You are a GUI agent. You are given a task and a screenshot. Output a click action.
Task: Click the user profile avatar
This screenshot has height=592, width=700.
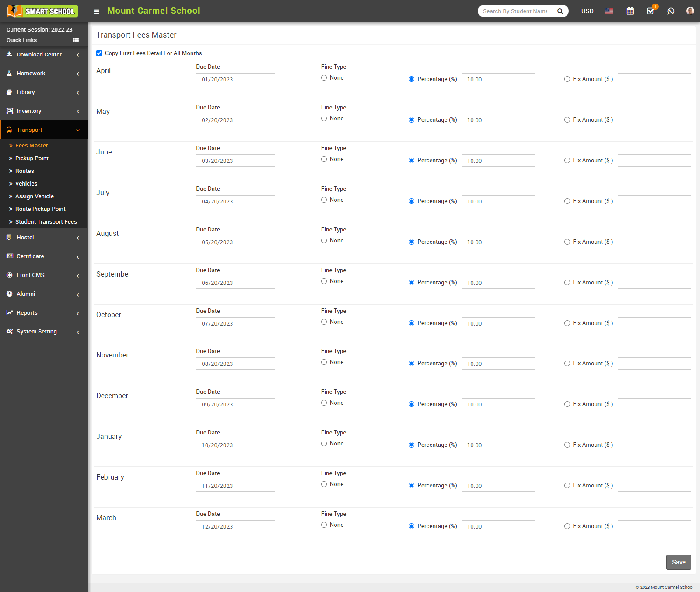(690, 11)
